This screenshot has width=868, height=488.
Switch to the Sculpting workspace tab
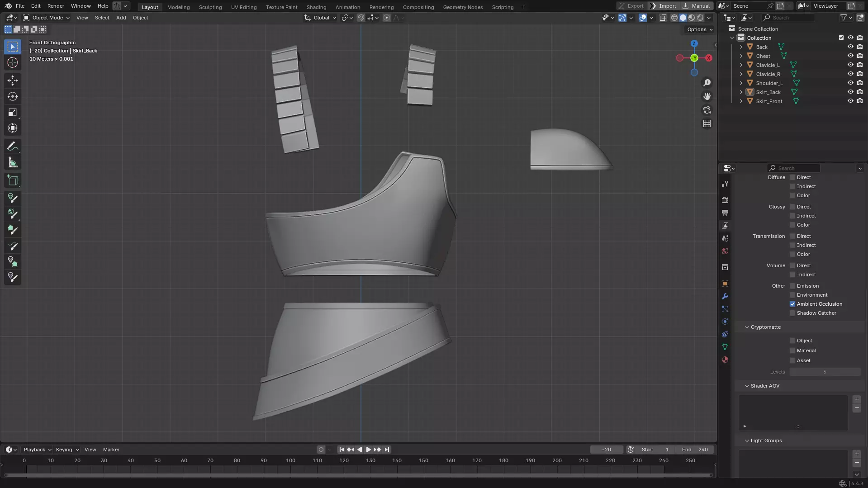[210, 7]
